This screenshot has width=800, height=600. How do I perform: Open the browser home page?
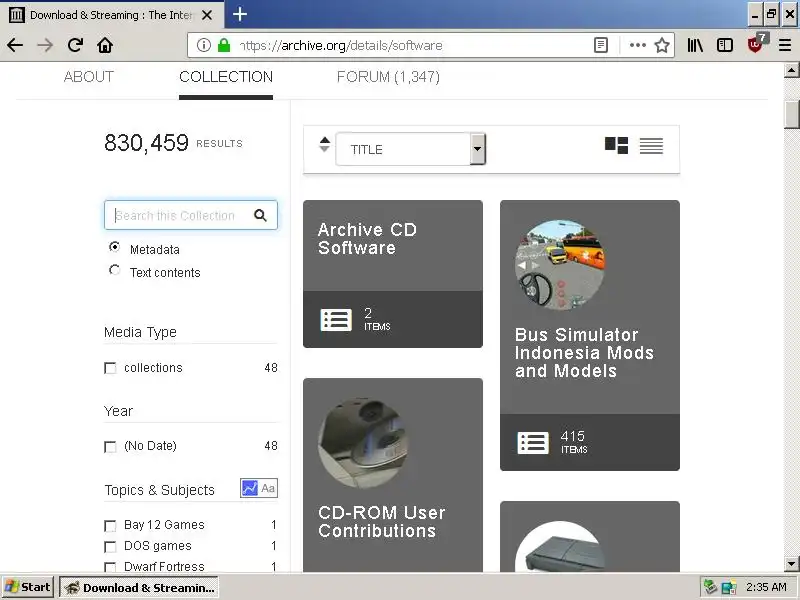click(x=105, y=45)
